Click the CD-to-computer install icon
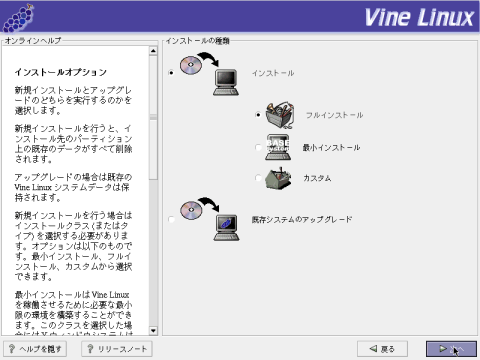 [x=209, y=73]
